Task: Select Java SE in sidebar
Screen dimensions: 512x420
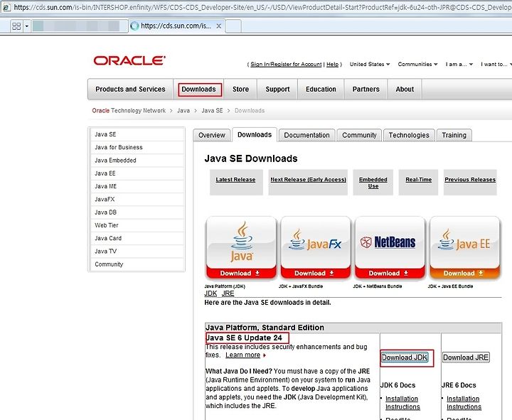Action: point(137,134)
